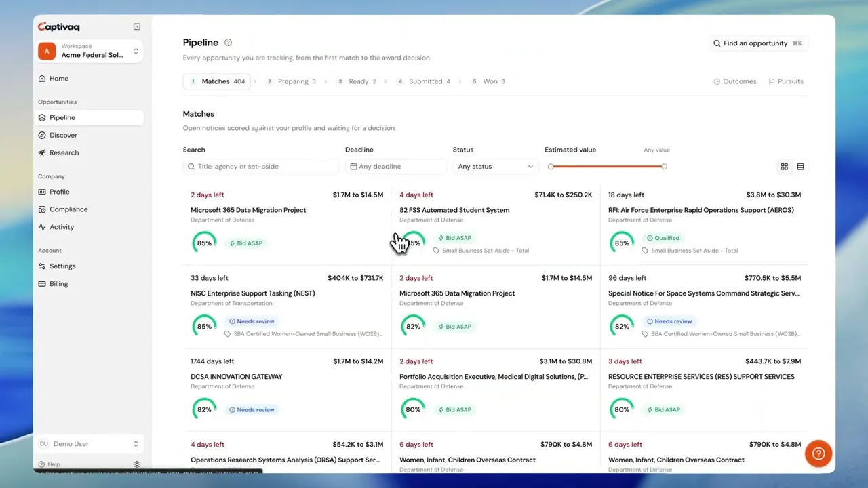
Task: Switch to the Preparing stage tab
Action: tap(291, 81)
